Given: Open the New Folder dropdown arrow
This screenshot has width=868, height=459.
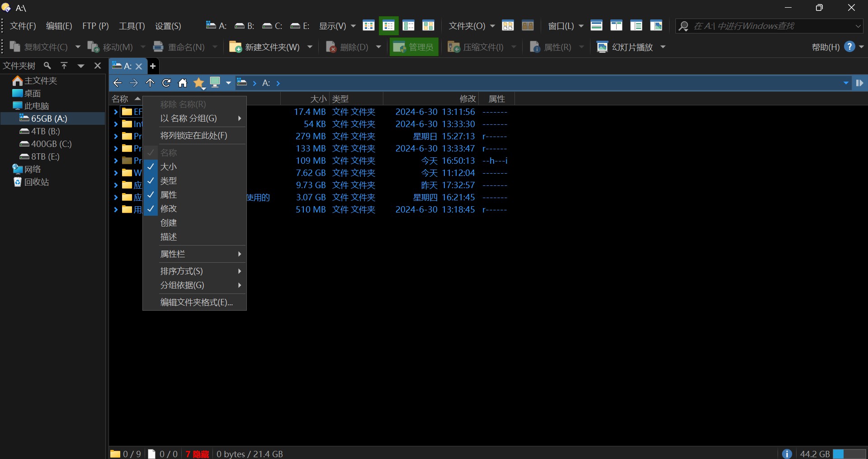Looking at the screenshot, I should tap(310, 47).
